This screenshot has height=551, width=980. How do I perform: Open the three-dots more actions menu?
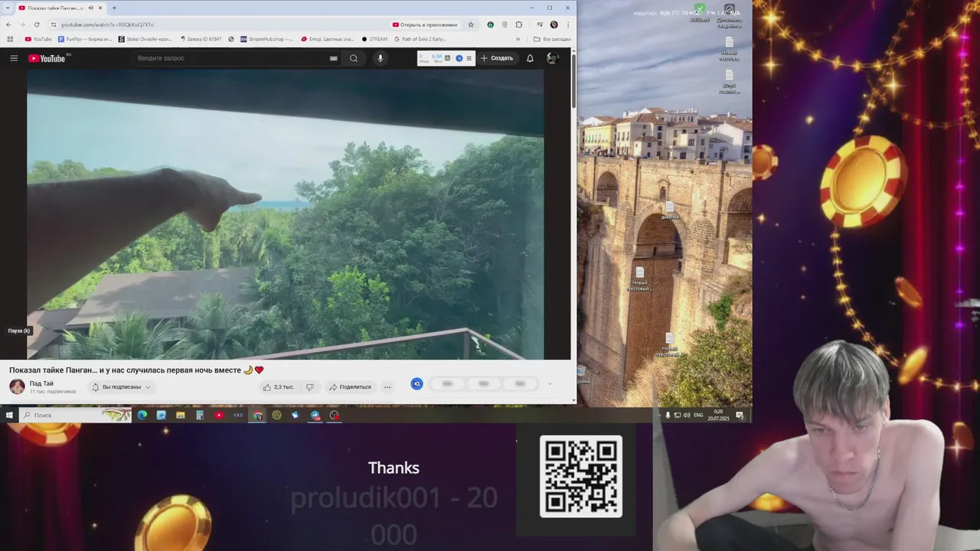(387, 387)
